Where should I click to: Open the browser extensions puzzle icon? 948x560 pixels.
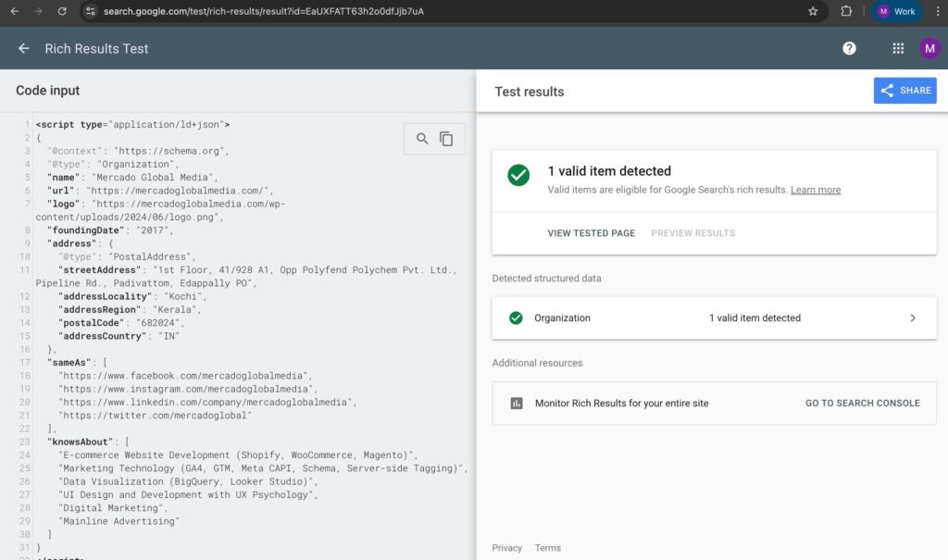coord(846,11)
